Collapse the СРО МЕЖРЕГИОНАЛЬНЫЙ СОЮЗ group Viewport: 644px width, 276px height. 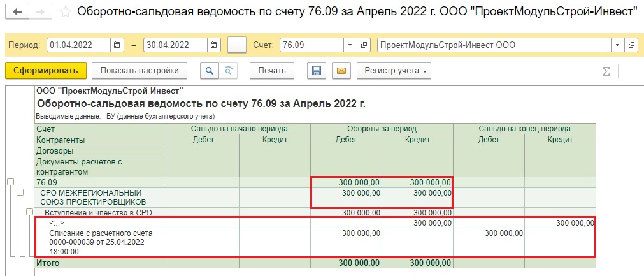tap(20, 192)
